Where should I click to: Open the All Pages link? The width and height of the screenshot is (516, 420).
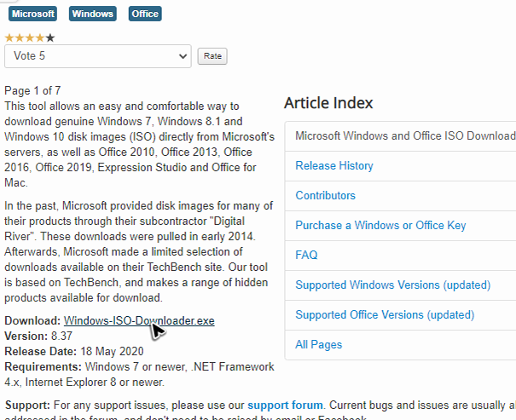[318, 344]
